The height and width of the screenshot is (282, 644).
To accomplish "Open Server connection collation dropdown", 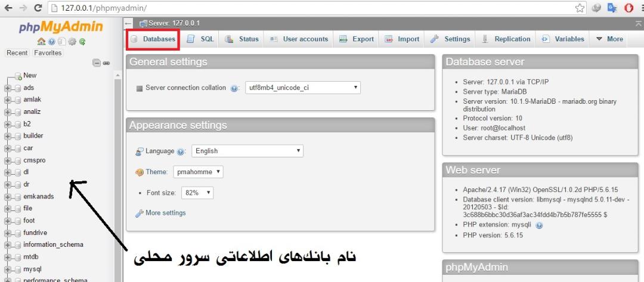I will [303, 88].
